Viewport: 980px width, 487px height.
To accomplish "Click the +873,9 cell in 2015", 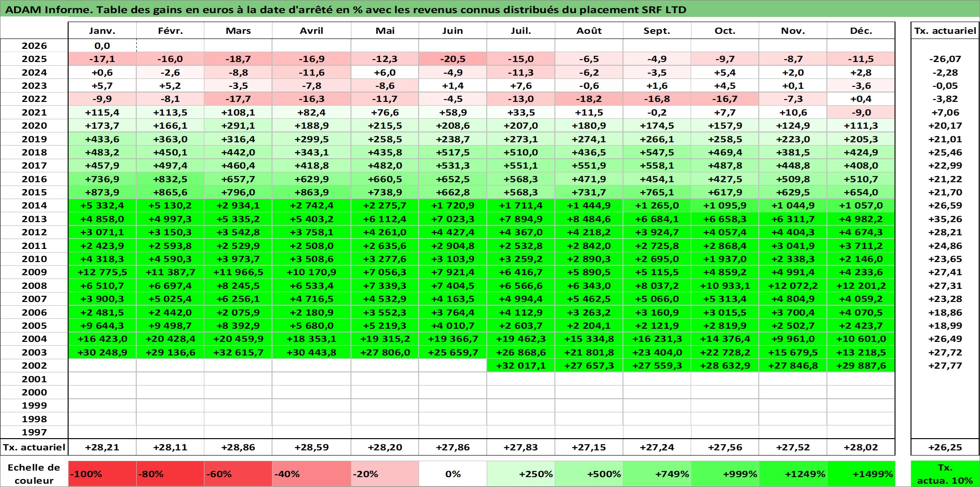I will (102, 192).
